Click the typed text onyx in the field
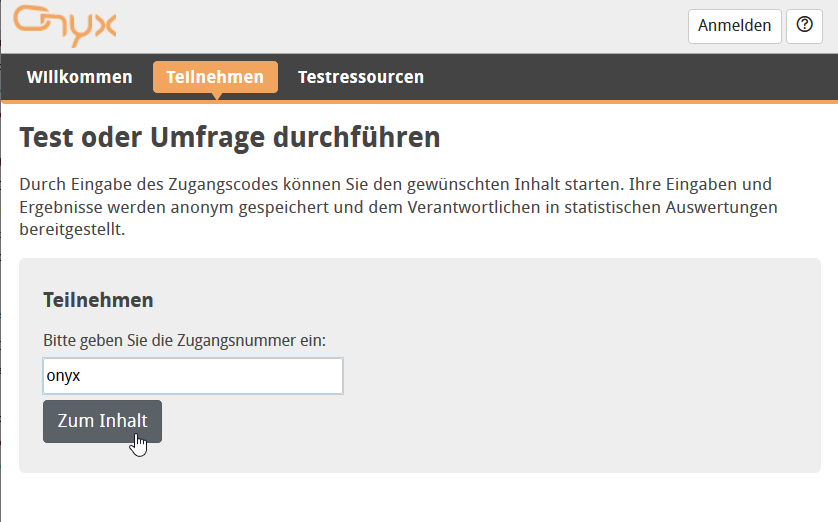 (x=63, y=376)
